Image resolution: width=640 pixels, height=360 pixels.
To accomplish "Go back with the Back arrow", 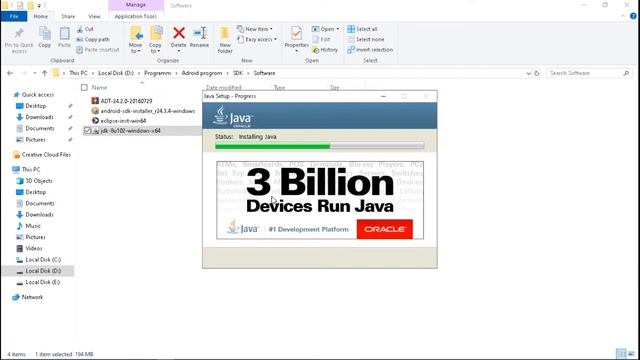I will click(10, 73).
